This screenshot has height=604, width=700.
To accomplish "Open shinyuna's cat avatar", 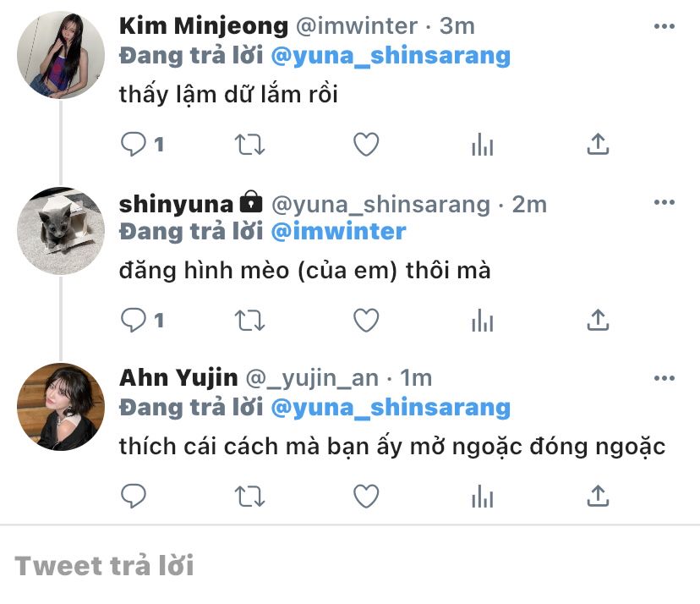I will [x=61, y=230].
